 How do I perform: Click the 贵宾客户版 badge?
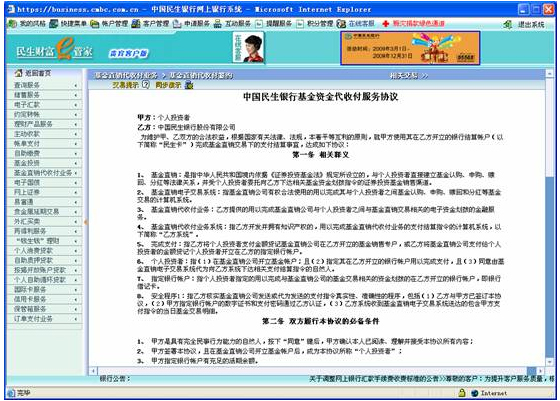click(x=128, y=54)
